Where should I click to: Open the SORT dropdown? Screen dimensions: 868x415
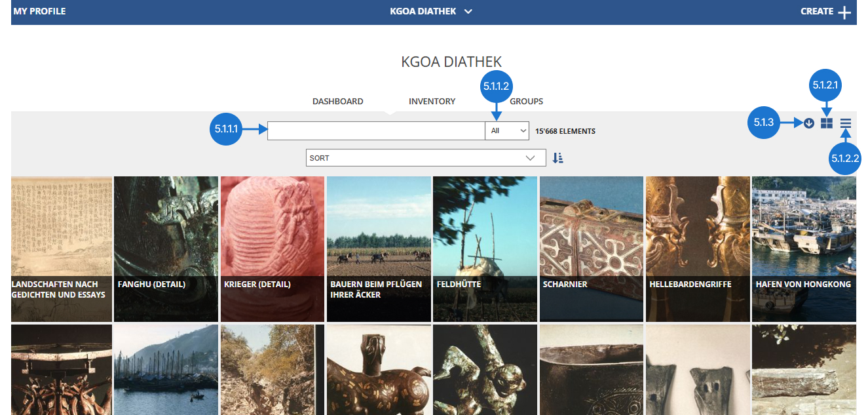click(425, 158)
